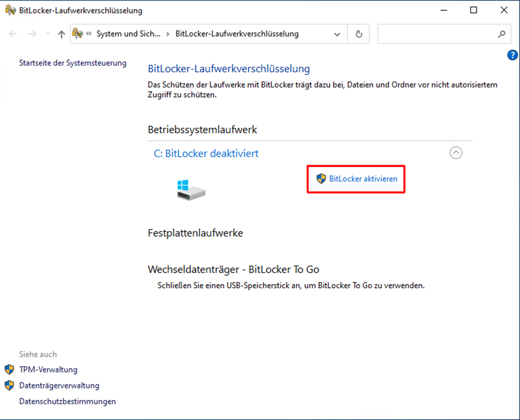This screenshot has height=420, width=520.
Task: Maximize the BitLocker window
Action: point(474,10)
